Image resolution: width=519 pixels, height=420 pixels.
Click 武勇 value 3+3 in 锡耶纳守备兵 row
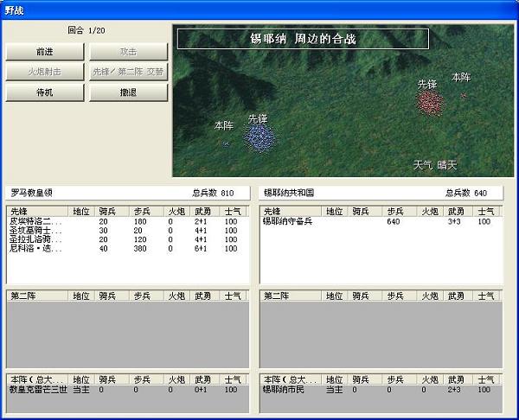click(454, 221)
